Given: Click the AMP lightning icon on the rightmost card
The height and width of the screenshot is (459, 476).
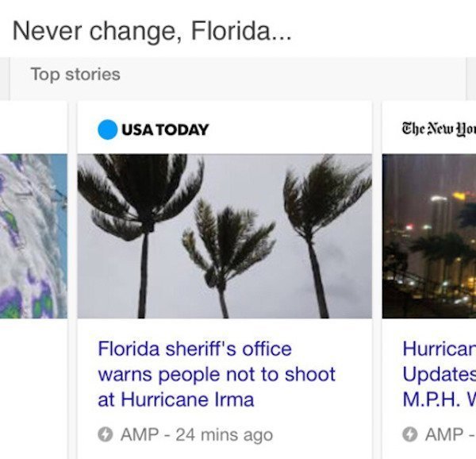Looking at the screenshot, I should 409,434.
